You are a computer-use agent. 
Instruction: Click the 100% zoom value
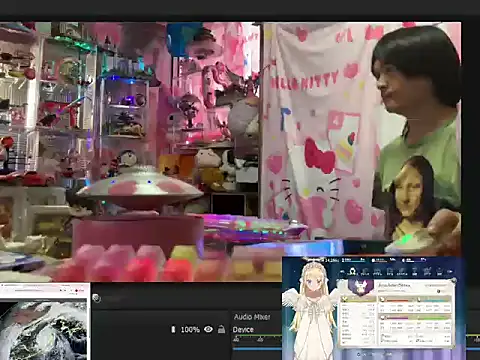(190, 330)
